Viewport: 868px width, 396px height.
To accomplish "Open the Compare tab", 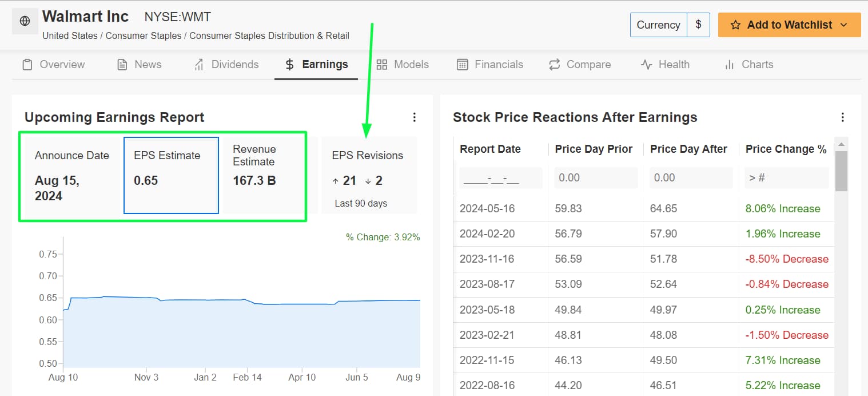I will (579, 65).
